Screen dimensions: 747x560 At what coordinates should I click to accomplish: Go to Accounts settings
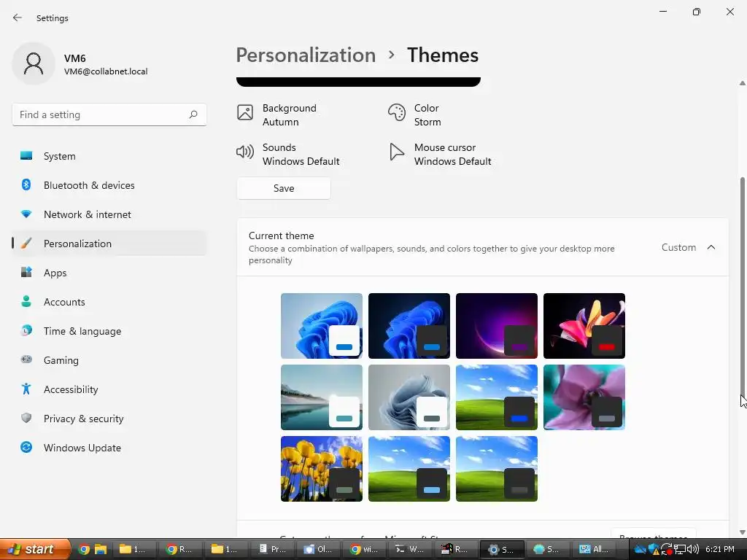pos(109,302)
